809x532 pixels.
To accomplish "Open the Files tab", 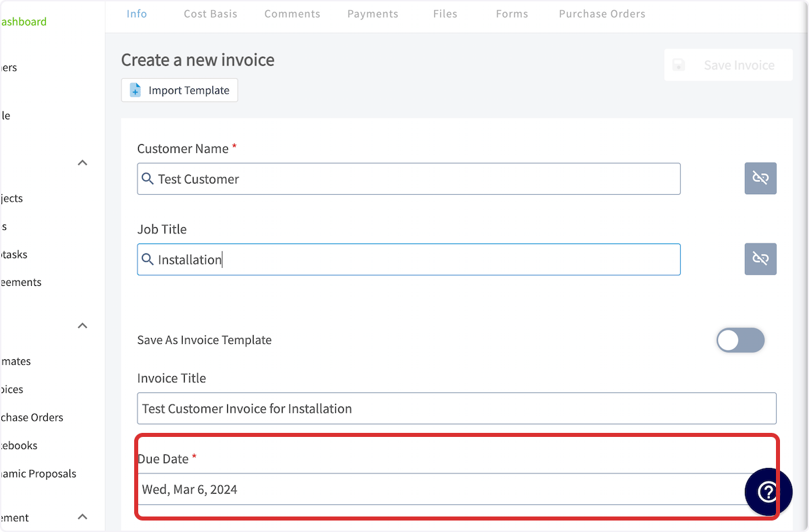I will (x=446, y=13).
